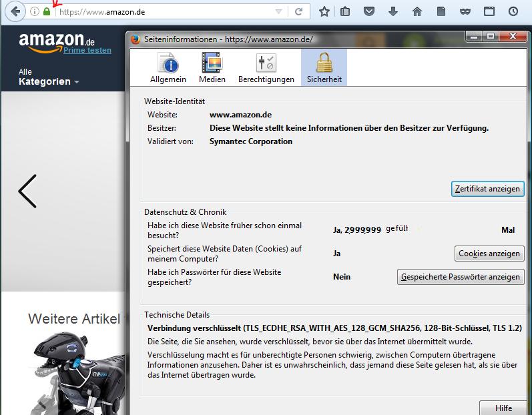Image resolution: width=532 pixels, height=415 pixels.
Task: Expand the Alle Kategorien menu
Action: tap(49, 77)
